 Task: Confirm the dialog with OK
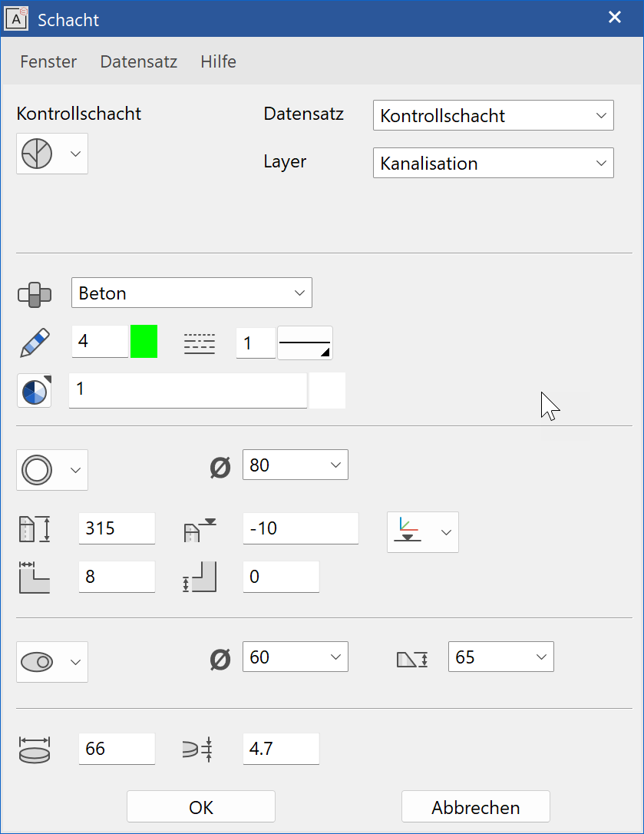point(201,807)
